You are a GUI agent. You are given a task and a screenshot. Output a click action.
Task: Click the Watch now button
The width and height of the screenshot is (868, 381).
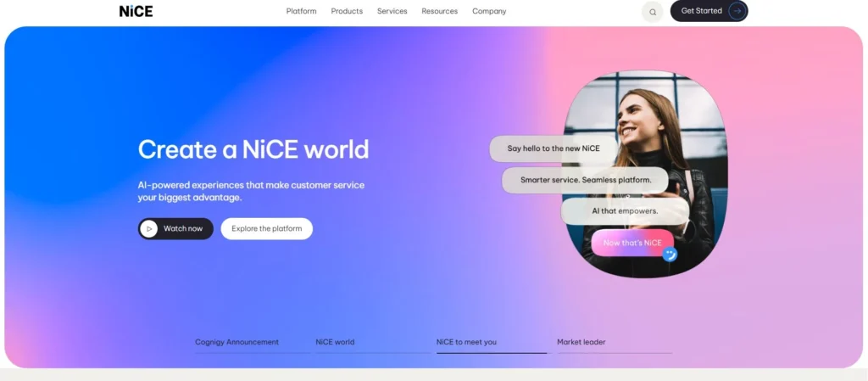tap(175, 229)
